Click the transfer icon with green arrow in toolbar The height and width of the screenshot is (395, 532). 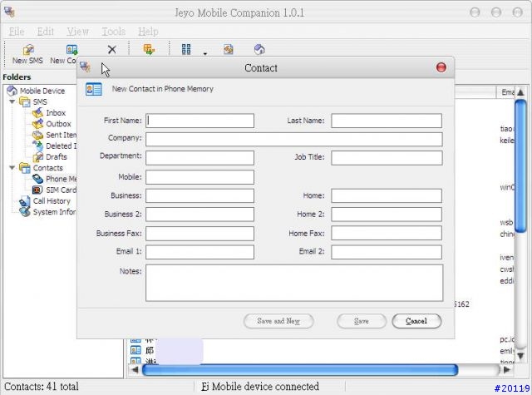point(149,49)
